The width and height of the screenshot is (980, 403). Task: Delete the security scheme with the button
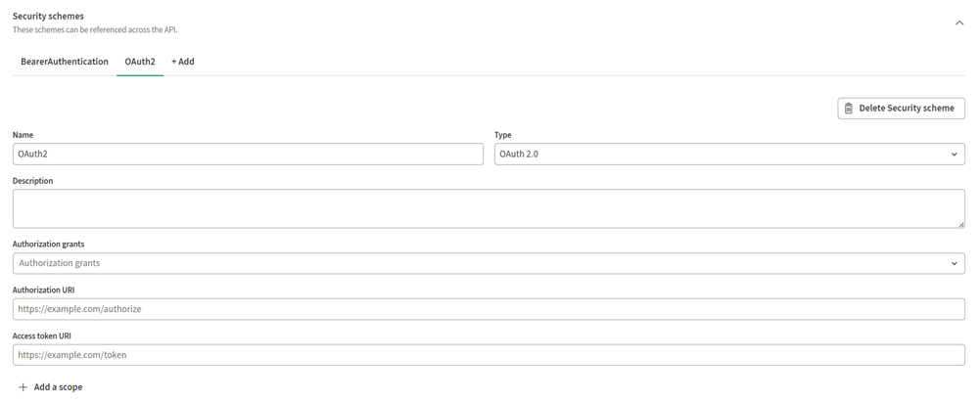[901, 109]
